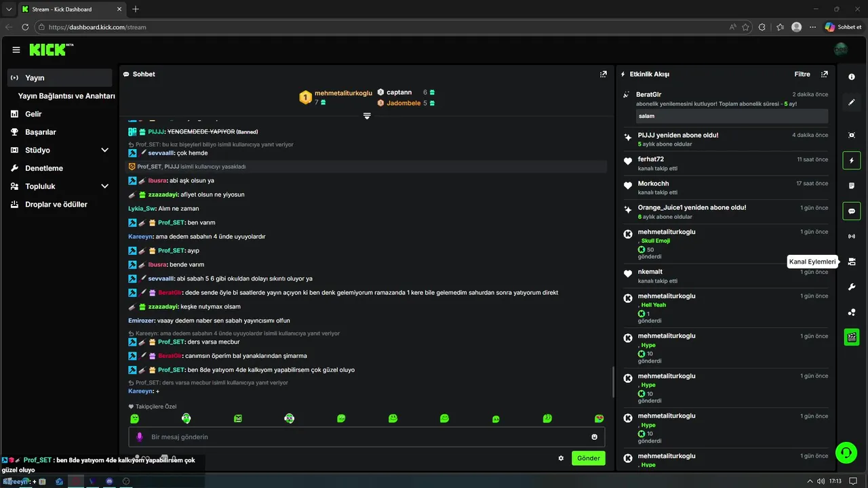Click the chat scrollbar thumb
868x488 pixels.
tap(613, 383)
